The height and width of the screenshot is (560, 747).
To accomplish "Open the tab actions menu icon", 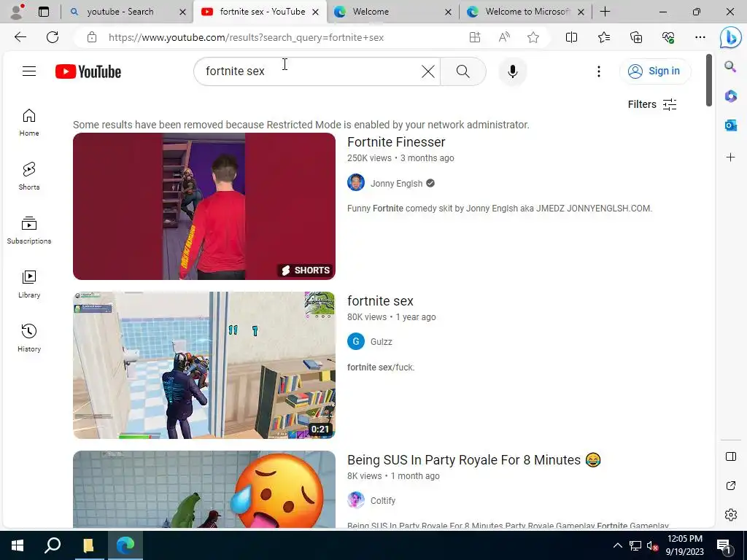I will pos(44,12).
